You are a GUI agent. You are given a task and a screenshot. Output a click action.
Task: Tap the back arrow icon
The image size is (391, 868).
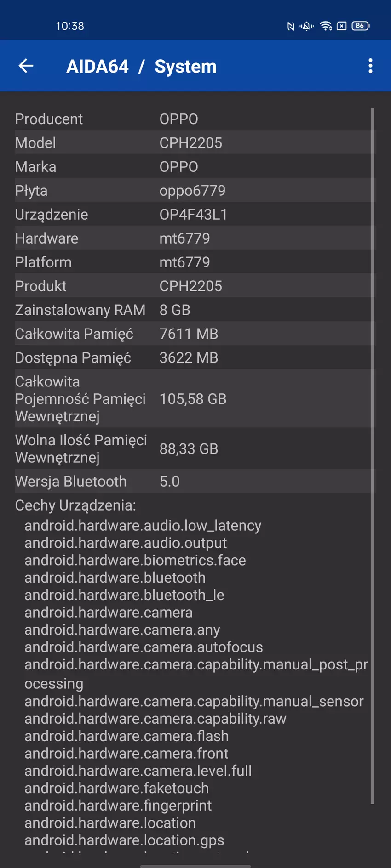tap(26, 66)
